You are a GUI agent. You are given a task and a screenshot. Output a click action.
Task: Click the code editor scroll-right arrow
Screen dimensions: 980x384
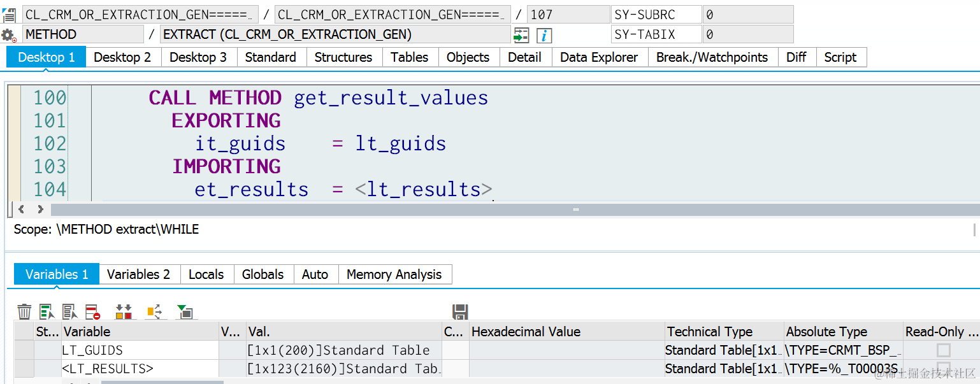click(40, 210)
